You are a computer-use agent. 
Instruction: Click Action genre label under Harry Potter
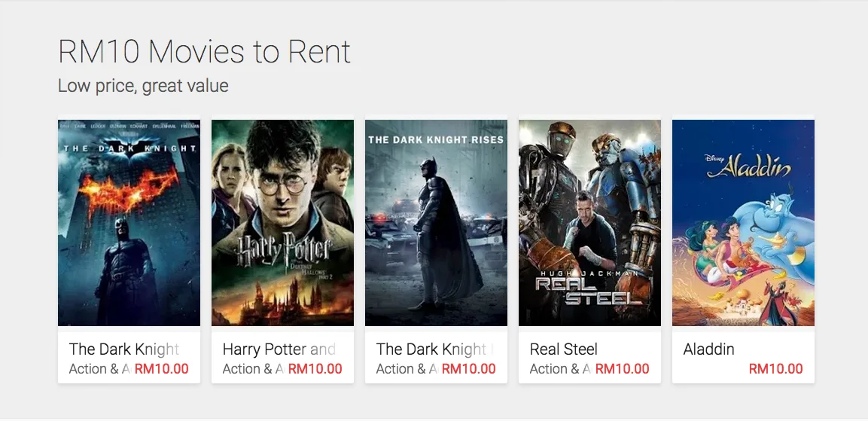coord(252,369)
